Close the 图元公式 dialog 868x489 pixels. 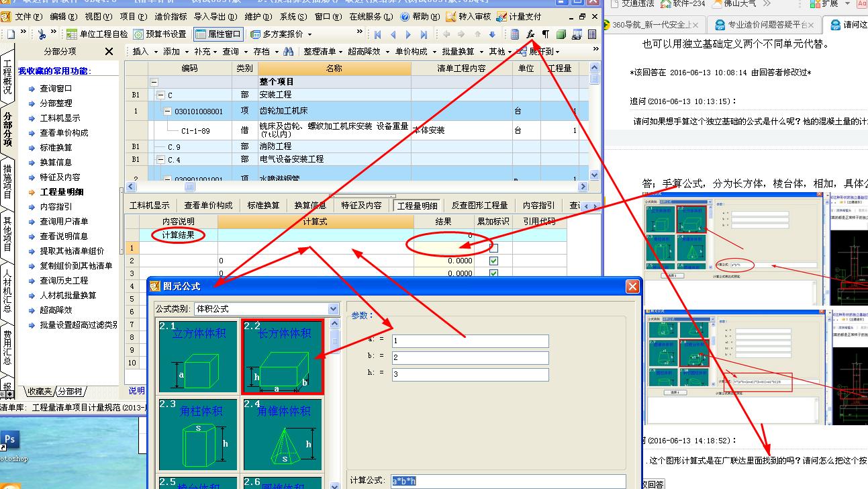click(632, 286)
